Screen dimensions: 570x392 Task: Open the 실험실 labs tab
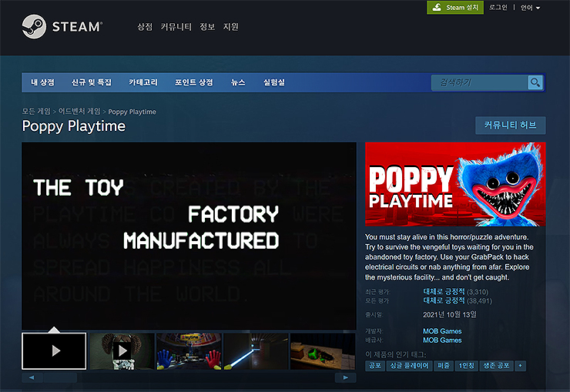click(x=274, y=82)
